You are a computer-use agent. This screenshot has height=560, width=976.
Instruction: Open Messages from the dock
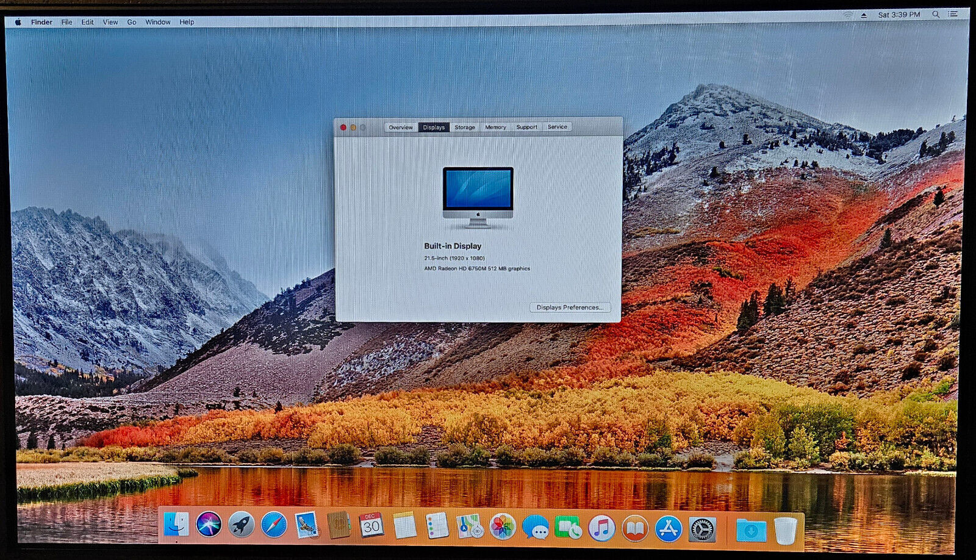tap(536, 527)
